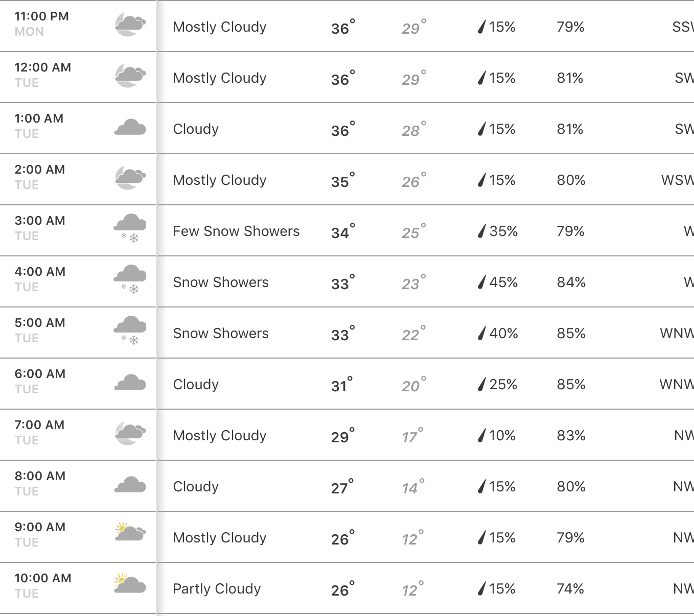Click the WNW wind direction at 5:00 AM
Viewport: 694px width, 616px height.
point(677,334)
